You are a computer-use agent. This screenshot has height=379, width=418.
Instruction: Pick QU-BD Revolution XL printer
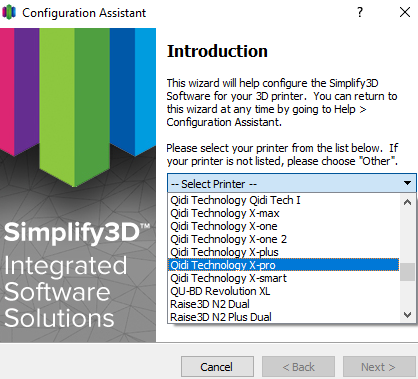coord(283,291)
